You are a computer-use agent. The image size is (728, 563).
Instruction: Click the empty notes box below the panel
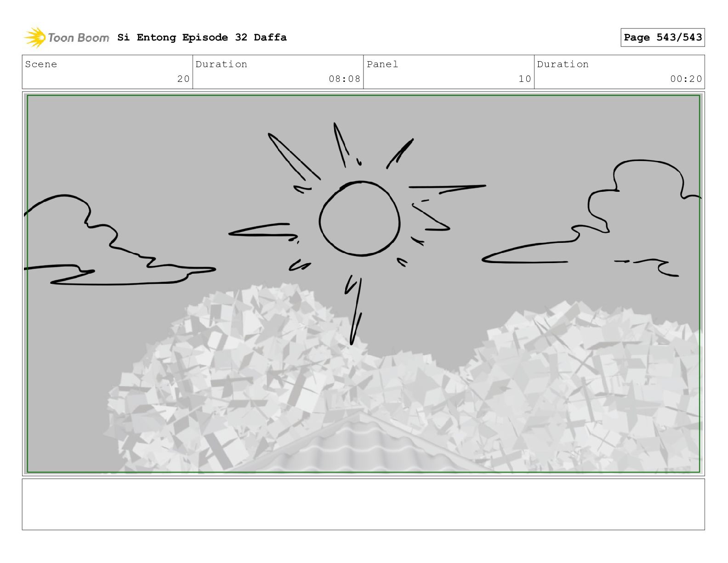click(x=363, y=504)
